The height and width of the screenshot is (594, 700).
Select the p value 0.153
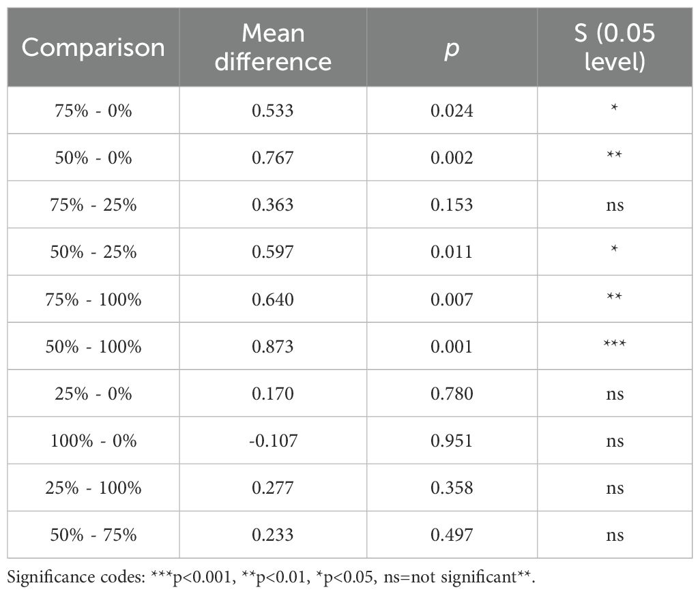[x=452, y=205]
